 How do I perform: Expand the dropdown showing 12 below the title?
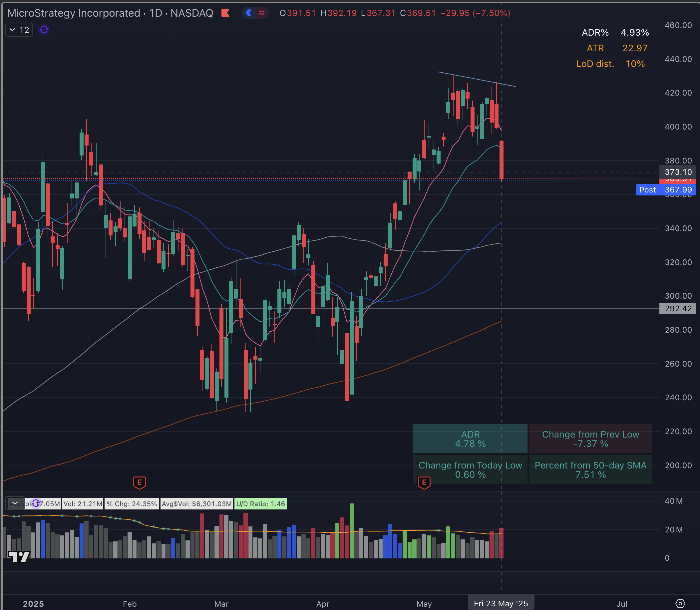[19, 30]
